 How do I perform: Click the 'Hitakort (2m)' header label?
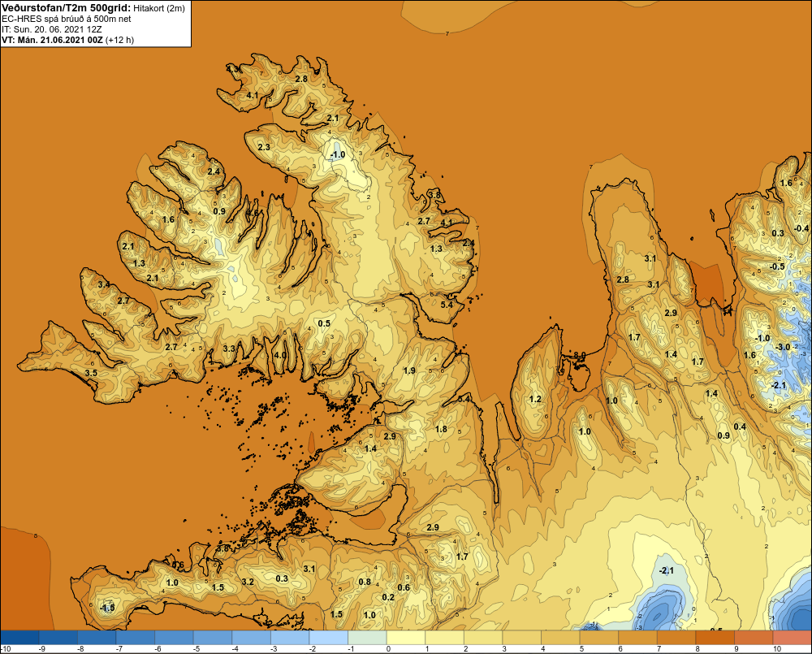[x=159, y=8]
